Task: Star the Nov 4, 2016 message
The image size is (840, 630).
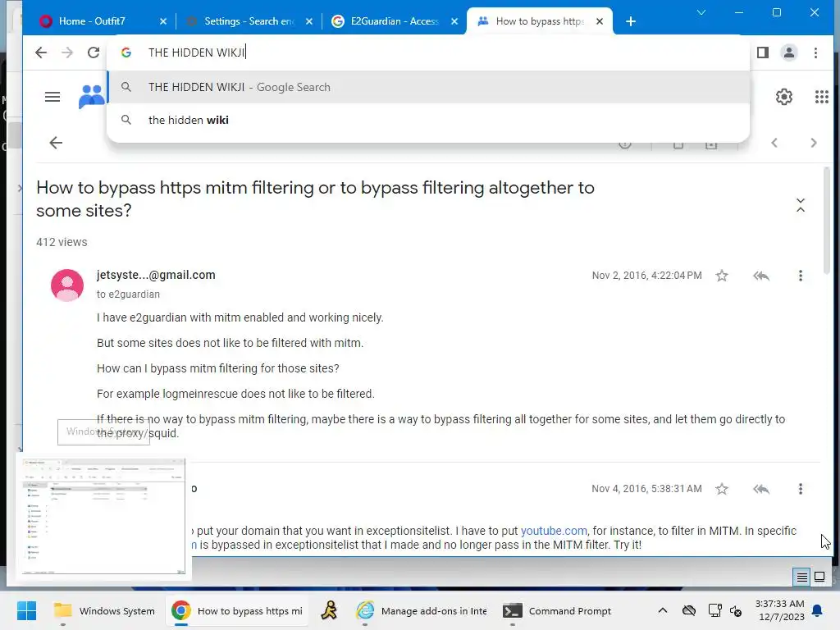Action: [722, 489]
